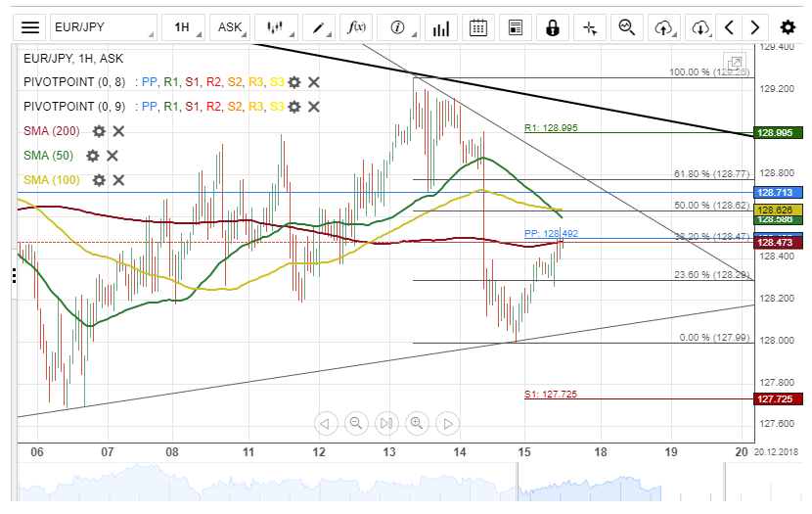Open the hamburger main menu
812x514 pixels.
coord(31,27)
